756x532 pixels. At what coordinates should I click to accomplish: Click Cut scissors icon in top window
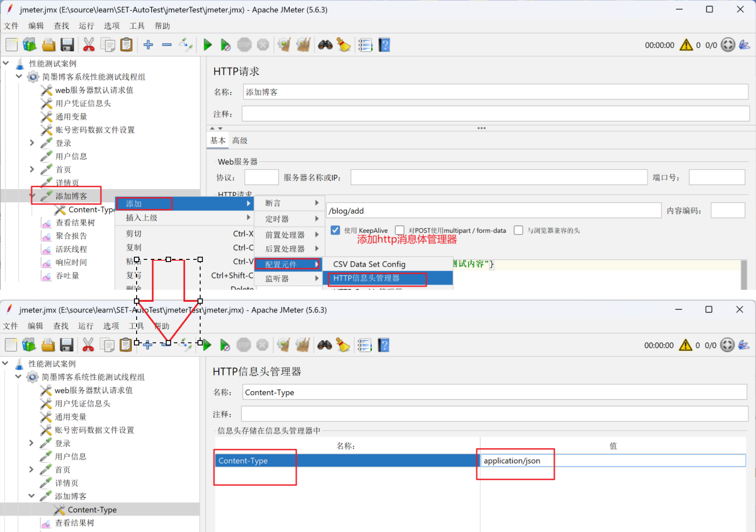(89, 45)
